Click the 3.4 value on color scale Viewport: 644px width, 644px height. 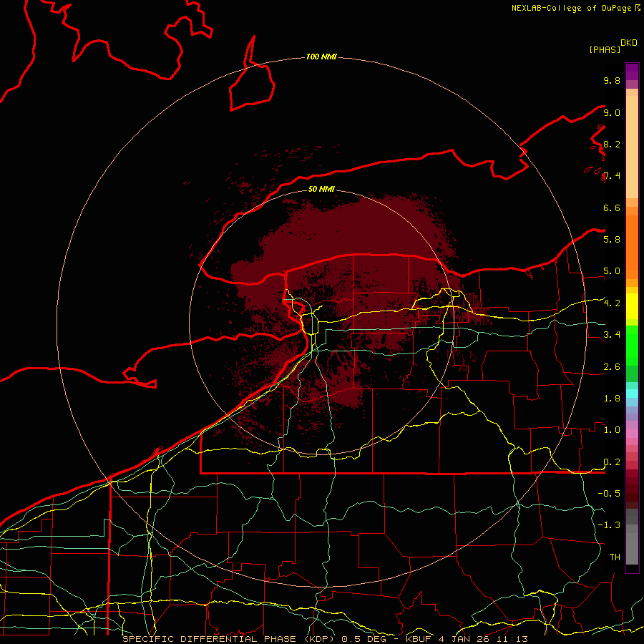(612, 334)
